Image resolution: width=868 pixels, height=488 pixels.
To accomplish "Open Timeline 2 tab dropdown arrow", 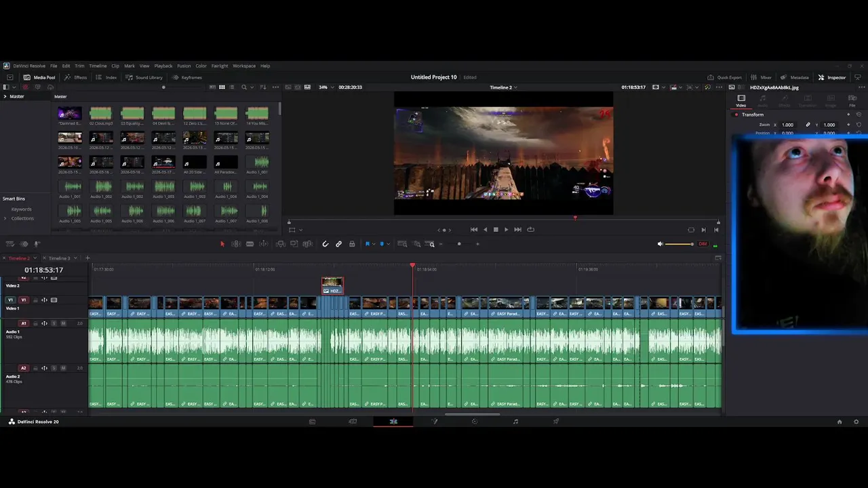I will 34,258.
